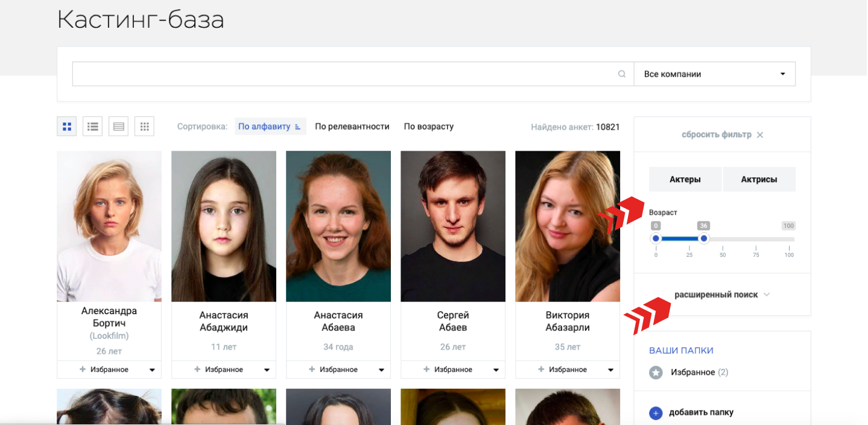Image resolution: width=868 pixels, height=425 pixels.
Task: Switch to table rows view
Action: pyautogui.click(x=119, y=127)
